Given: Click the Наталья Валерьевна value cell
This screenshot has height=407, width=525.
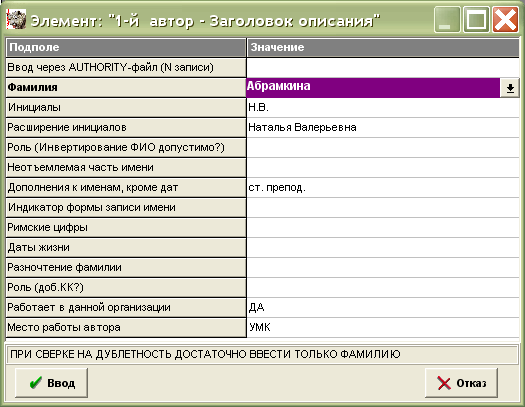Looking at the screenshot, I should click(x=383, y=128).
